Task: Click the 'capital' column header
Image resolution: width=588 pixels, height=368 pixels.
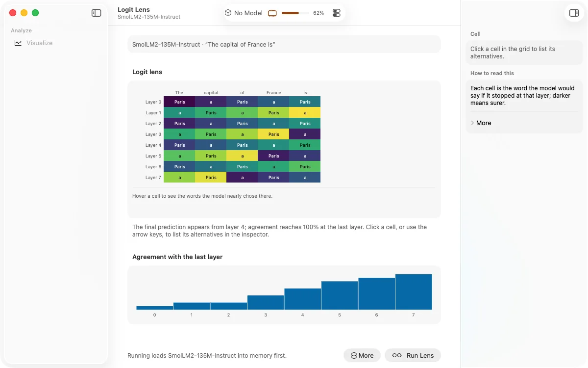Action: click(x=211, y=92)
